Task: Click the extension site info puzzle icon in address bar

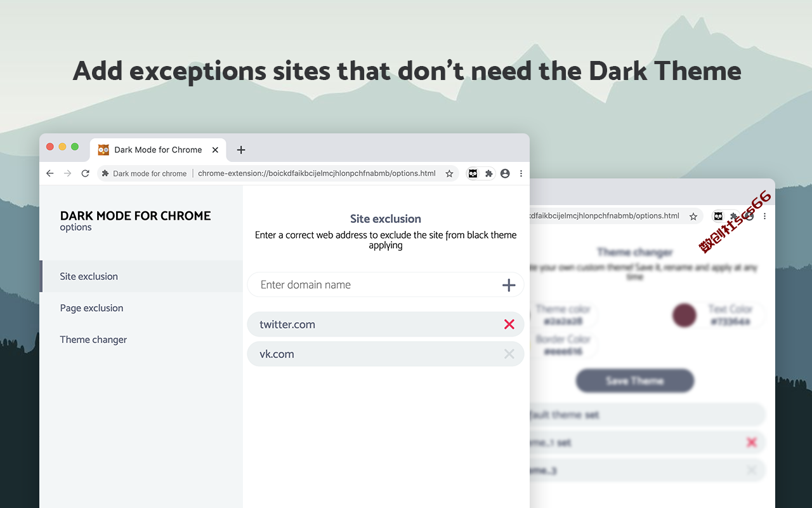Action: coord(105,173)
